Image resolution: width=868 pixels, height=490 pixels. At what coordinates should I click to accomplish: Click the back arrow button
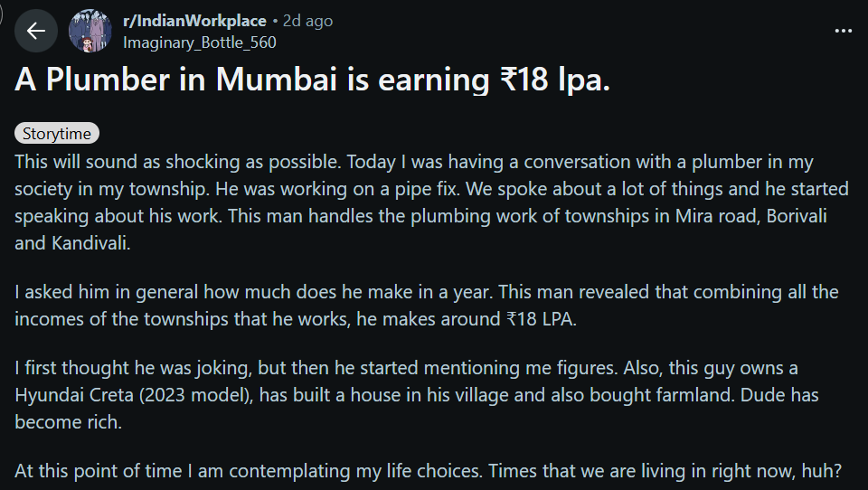36,32
